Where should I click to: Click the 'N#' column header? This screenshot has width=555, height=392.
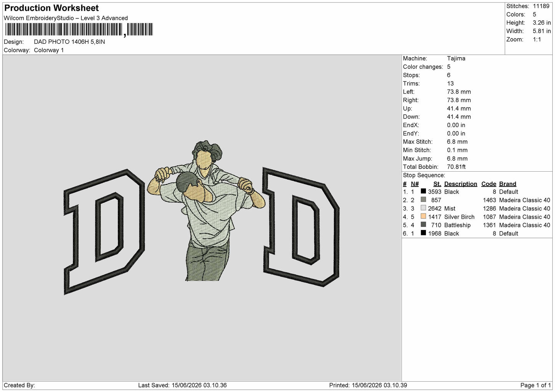414,184
